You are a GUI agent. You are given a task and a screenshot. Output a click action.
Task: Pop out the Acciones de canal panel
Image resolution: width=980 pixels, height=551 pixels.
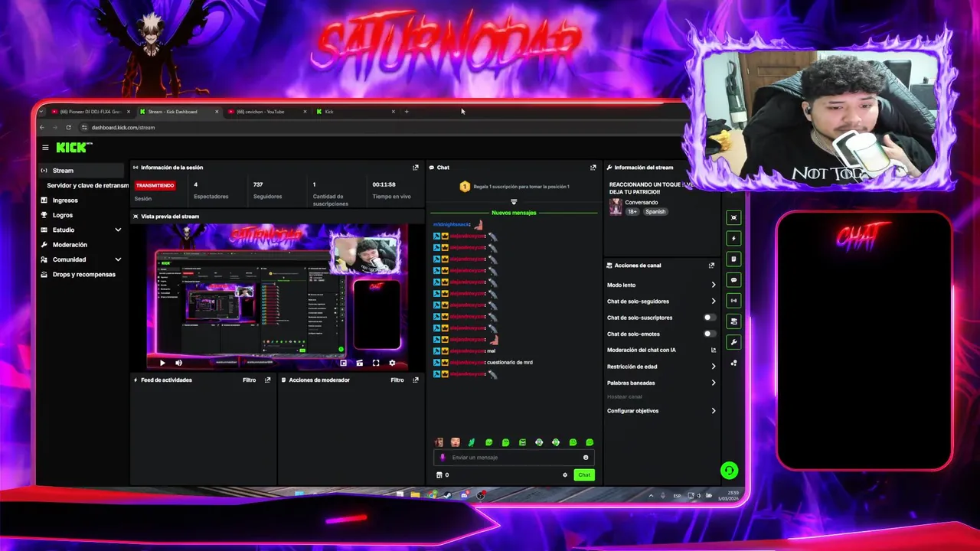click(711, 266)
